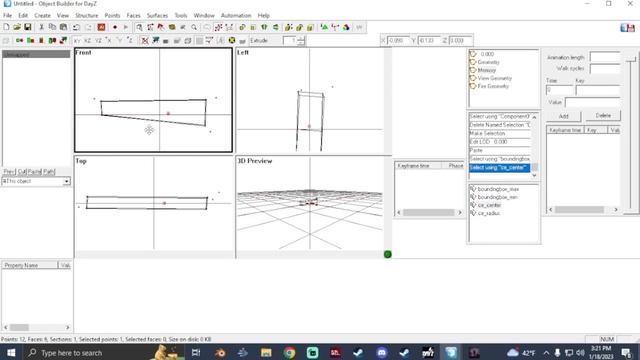Viewport: 640px width, 360px height.
Task: Open the Create menu
Action: tap(42, 15)
